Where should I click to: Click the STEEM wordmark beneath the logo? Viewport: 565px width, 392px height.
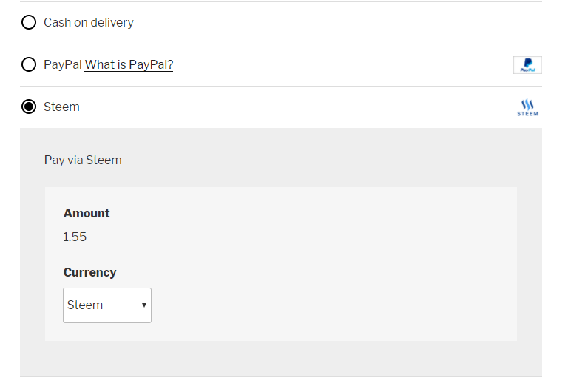click(x=527, y=114)
